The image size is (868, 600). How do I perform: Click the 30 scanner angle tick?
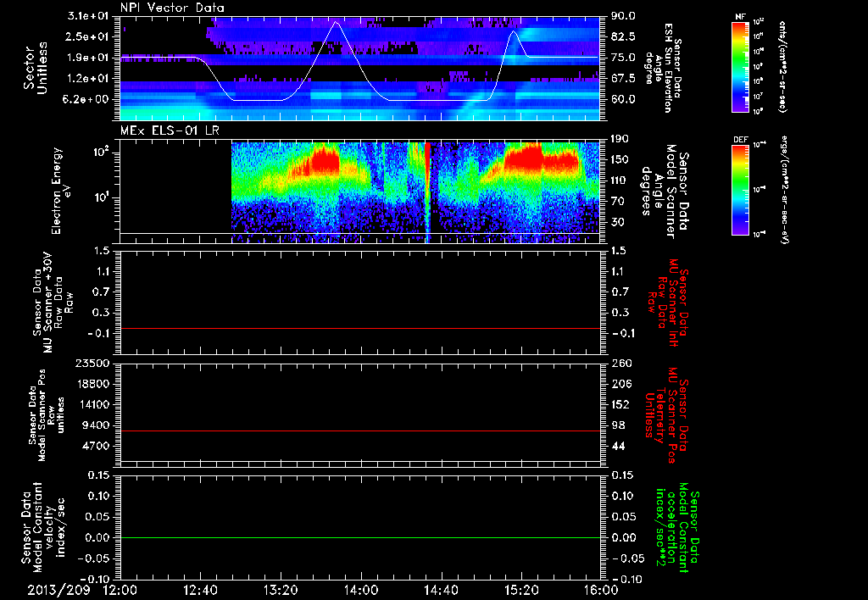(x=618, y=222)
